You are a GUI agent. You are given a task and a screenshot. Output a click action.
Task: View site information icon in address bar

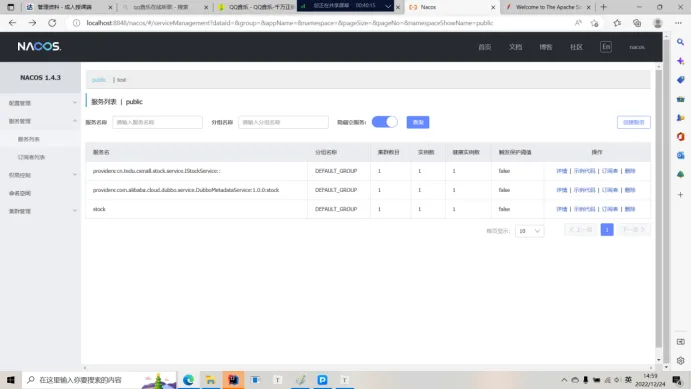click(76, 23)
